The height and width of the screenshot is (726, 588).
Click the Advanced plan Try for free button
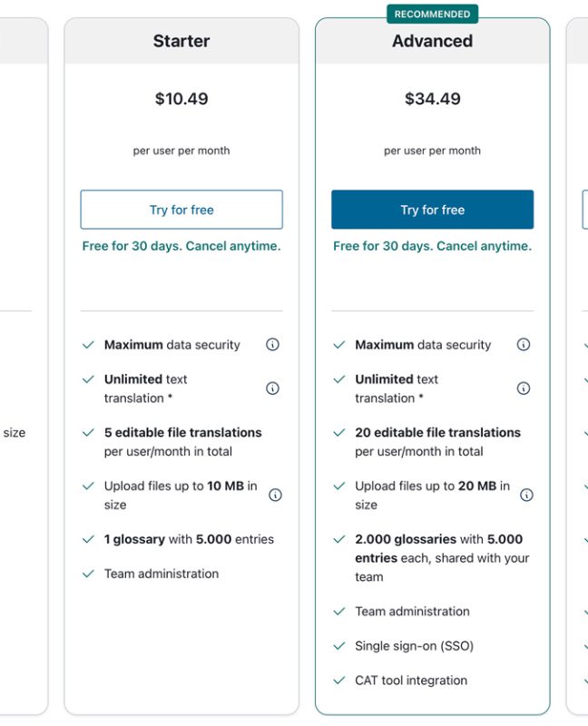tap(433, 210)
